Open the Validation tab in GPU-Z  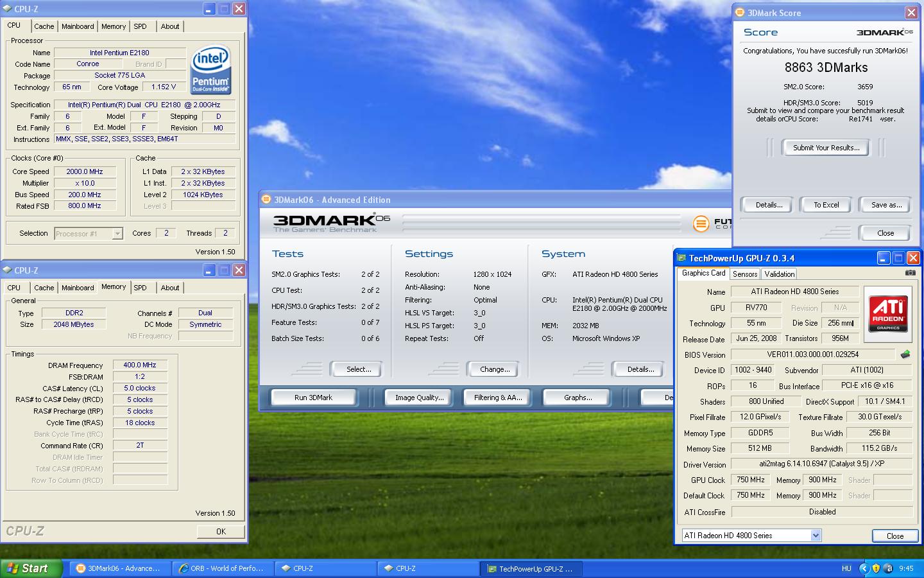click(x=779, y=274)
